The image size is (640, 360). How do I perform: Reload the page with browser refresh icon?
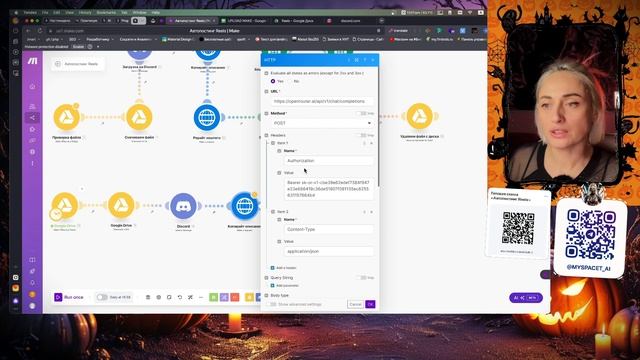[x=40, y=31]
